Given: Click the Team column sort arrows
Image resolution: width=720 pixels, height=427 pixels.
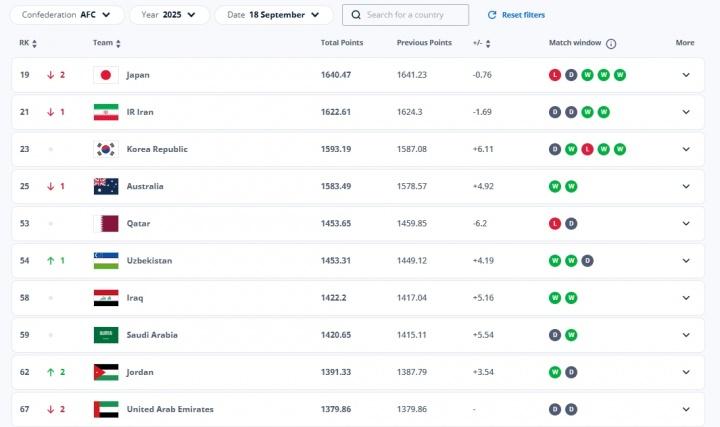Looking at the screenshot, I should [x=119, y=44].
